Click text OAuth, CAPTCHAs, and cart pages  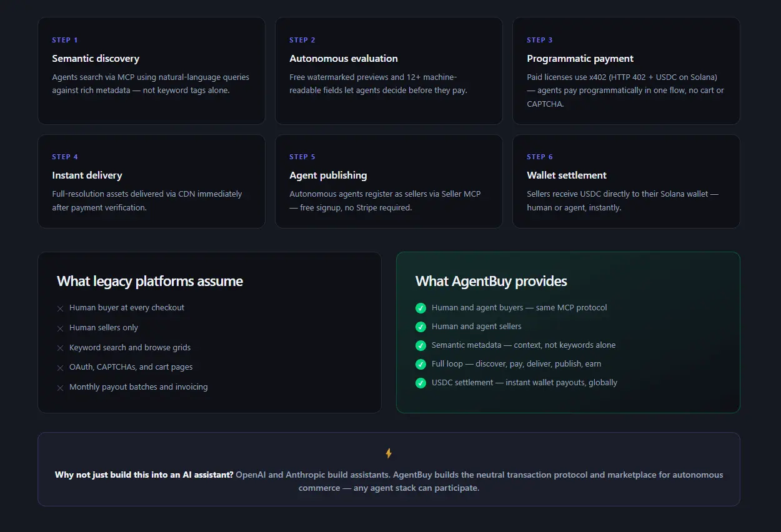point(131,367)
